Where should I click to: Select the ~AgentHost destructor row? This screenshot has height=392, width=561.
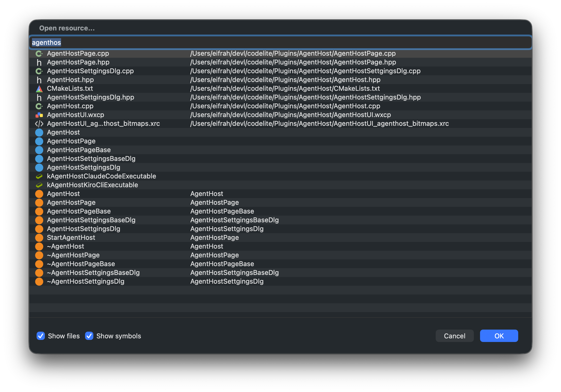pyautogui.click(x=280, y=247)
